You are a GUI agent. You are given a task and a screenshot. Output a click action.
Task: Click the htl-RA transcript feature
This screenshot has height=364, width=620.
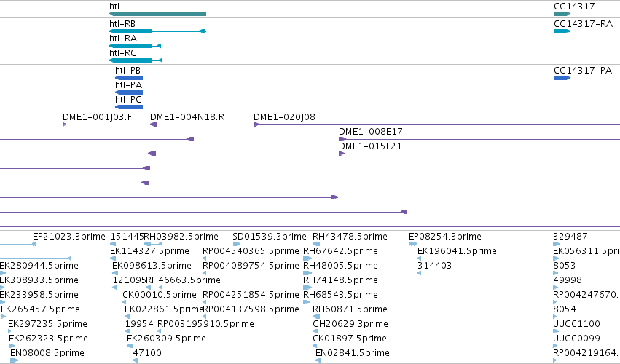tap(135, 46)
